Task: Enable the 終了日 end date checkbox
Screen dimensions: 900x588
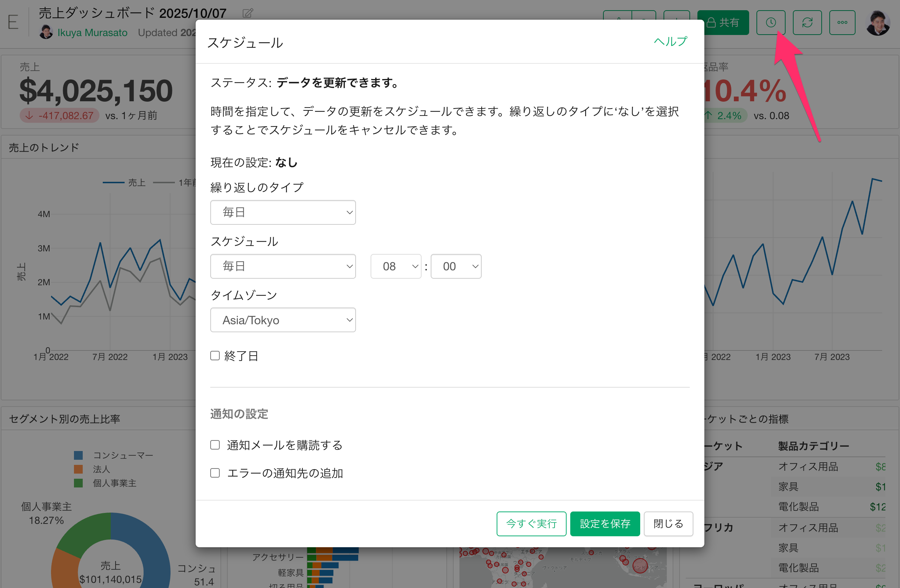Action: tap(215, 356)
